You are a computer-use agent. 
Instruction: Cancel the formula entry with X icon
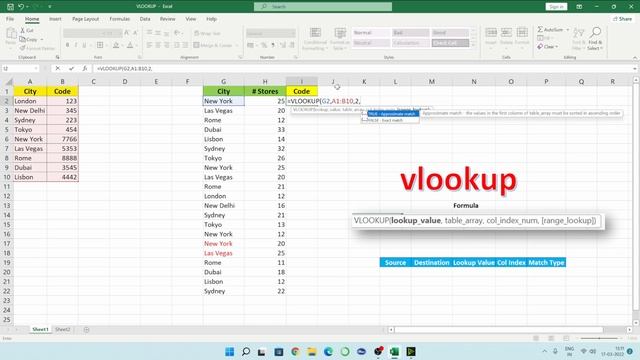click(x=58, y=69)
